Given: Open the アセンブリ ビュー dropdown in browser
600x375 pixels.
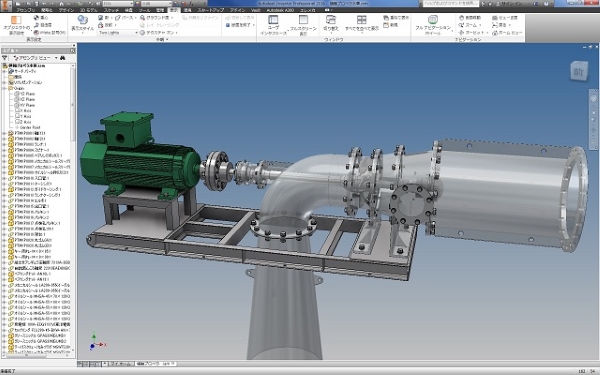Looking at the screenshot, I should pos(35,58).
